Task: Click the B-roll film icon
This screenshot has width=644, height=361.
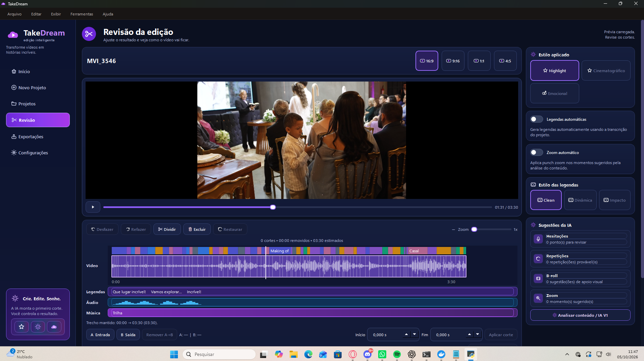Action: [x=538, y=278]
